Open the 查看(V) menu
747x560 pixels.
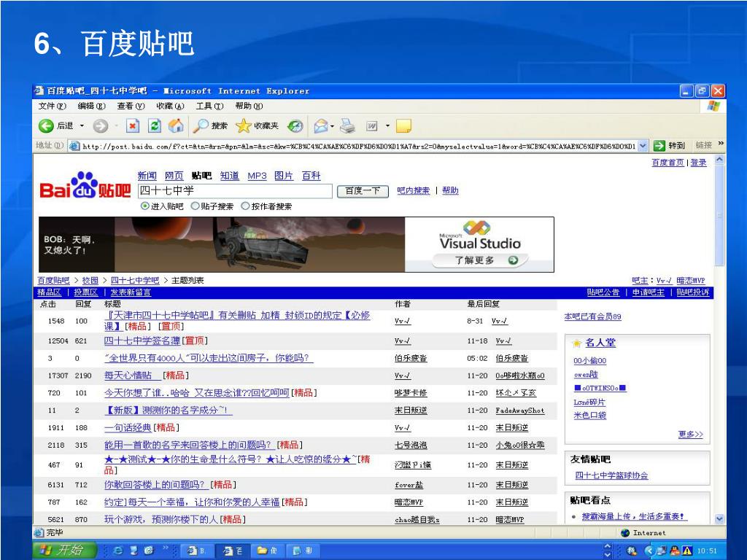(x=131, y=106)
